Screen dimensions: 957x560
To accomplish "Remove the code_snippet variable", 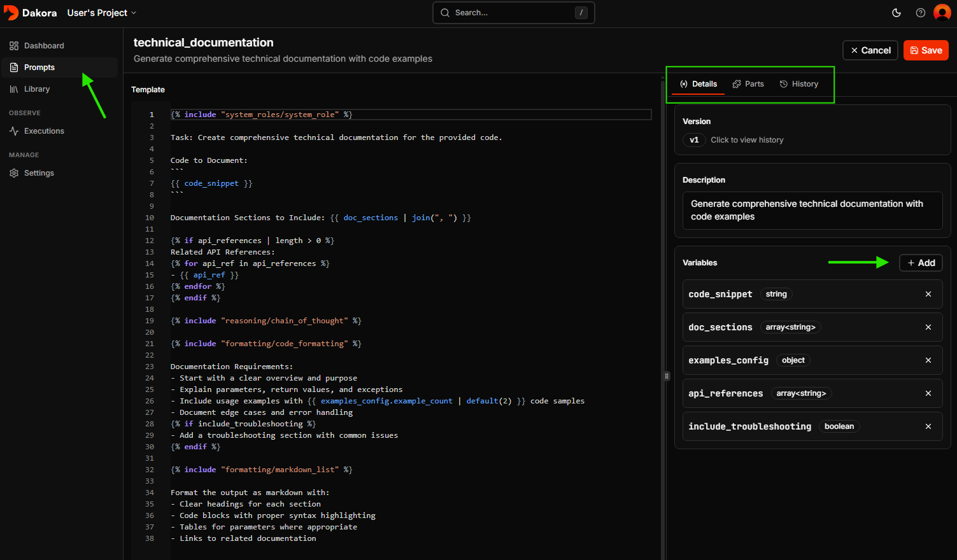I will pyautogui.click(x=928, y=294).
